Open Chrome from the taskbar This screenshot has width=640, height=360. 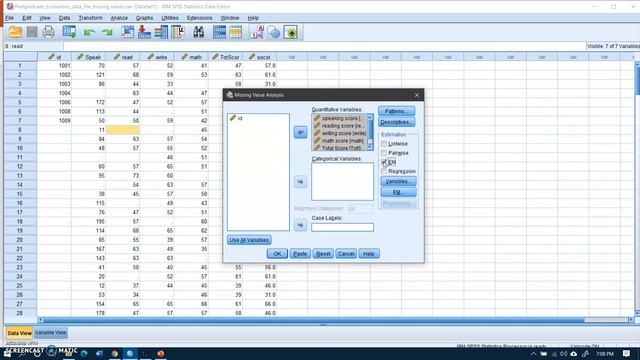pos(115,353)
